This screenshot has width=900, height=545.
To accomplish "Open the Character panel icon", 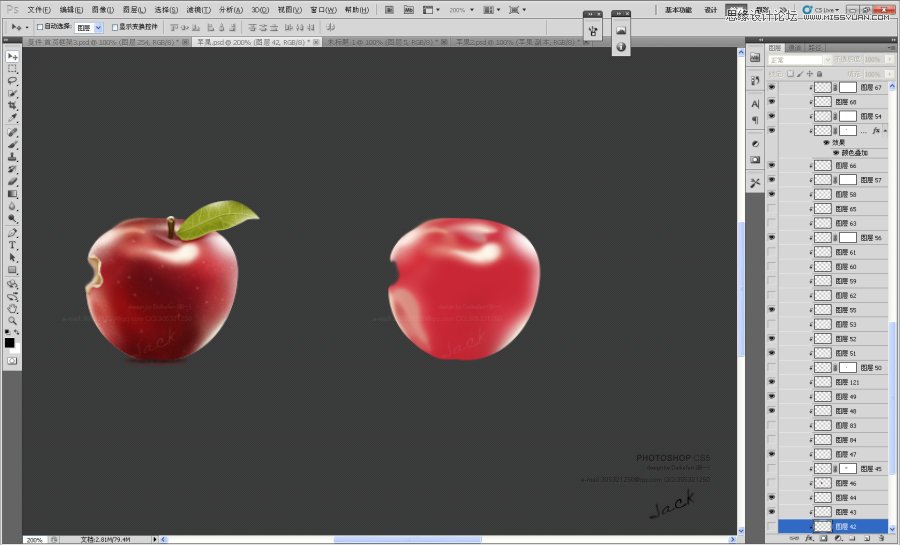I will (755, 104).
